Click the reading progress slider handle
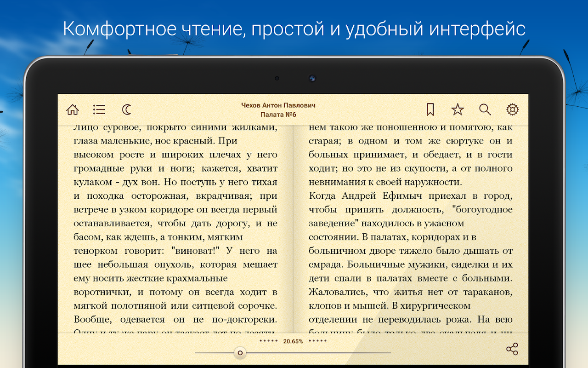This screenshot has height=368, width=588. click(x=239, y=353)
